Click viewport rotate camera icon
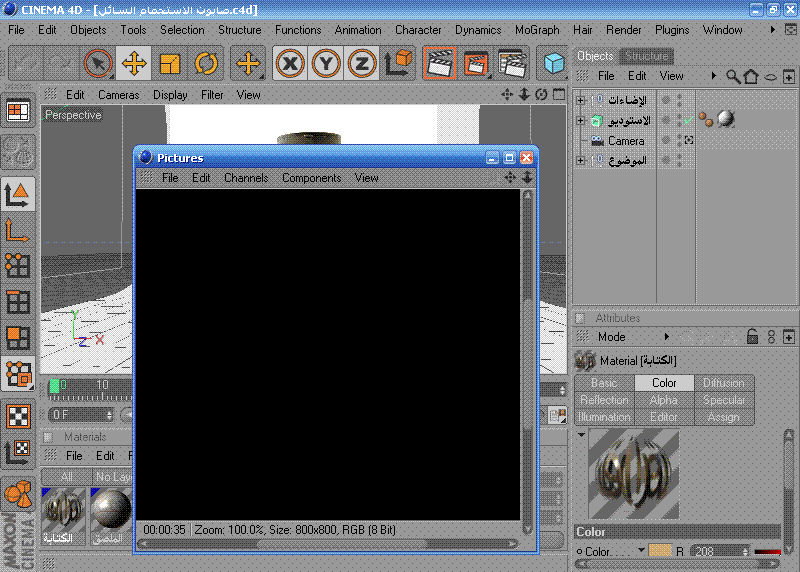The width and height of the screenshot is (800, 572). (x=541, y=94)
